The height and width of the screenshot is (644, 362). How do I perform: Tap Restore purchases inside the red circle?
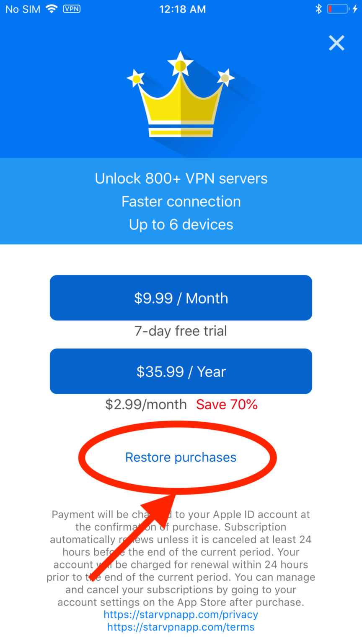click(180, 457)
